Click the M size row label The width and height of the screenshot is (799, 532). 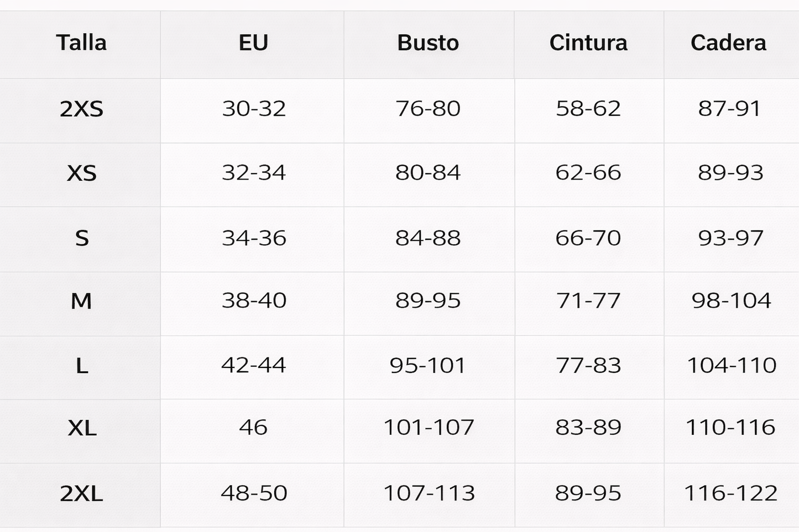(81, 301)
